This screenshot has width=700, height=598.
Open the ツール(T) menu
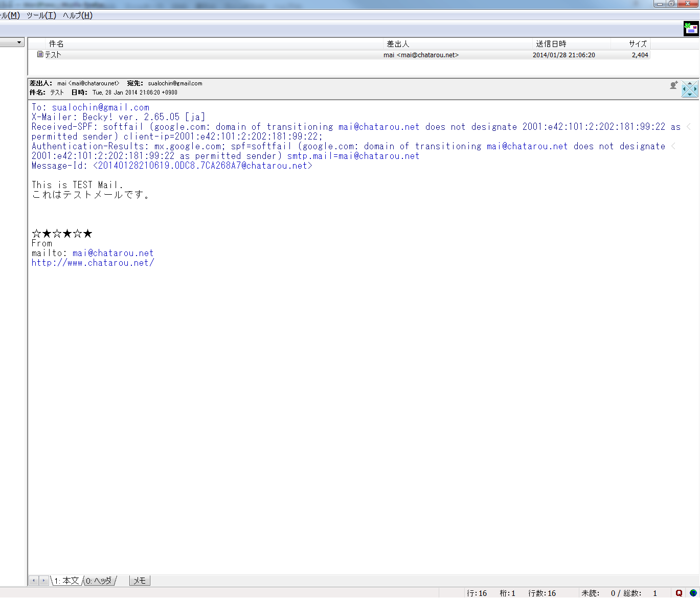41,15
